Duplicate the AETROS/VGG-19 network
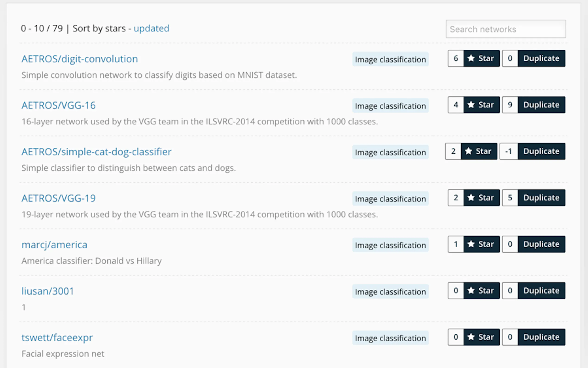This screenshot has height=368, width=588. pos(541,198)
